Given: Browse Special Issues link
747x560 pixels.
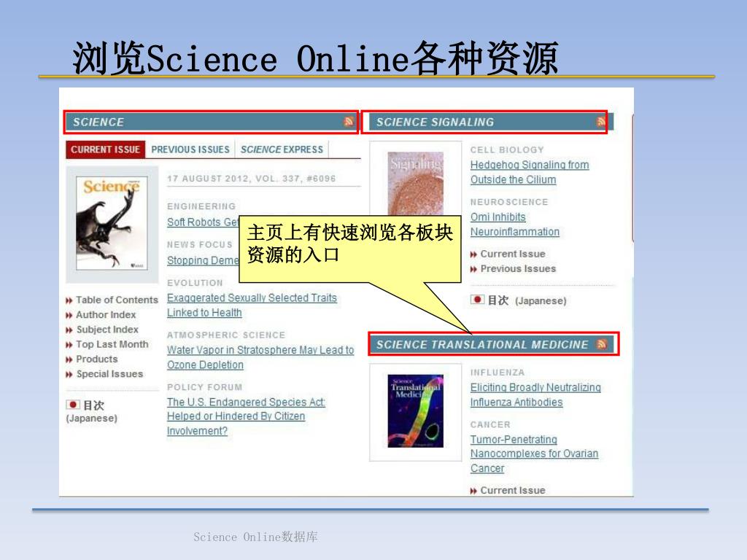Looking at the screenshot, I should [x=109, y=374].
